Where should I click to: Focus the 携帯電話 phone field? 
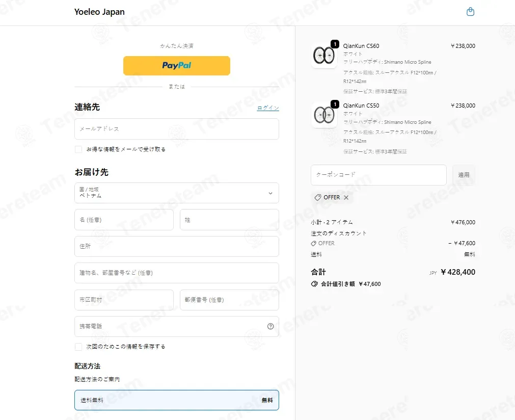point(177,326)
